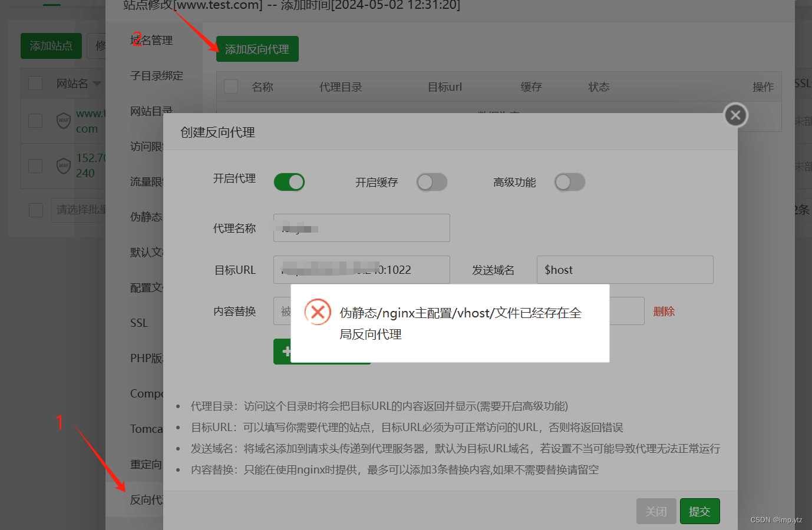Check the box for the 152.70 site row
Viewport: 812px width, 530px height.
(35, 165)
